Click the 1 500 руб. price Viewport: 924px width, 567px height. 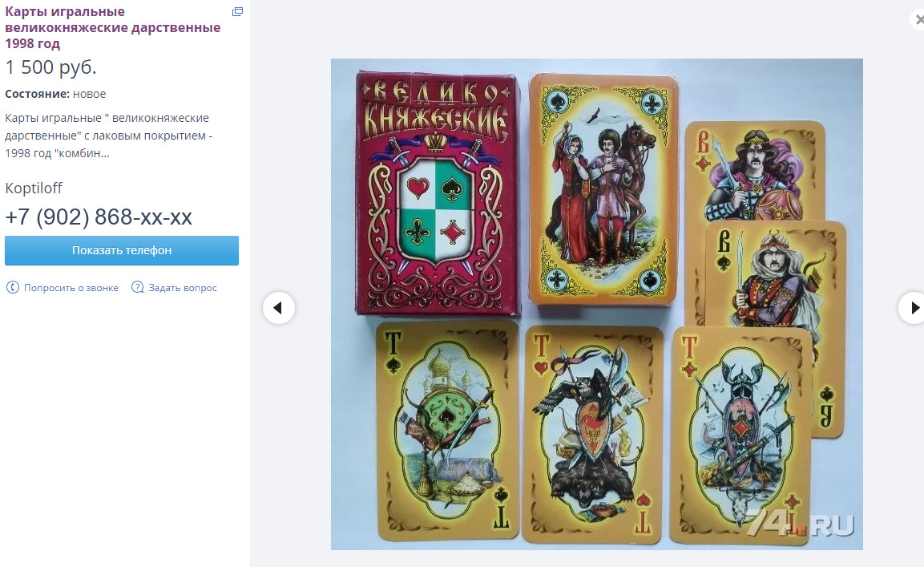point(50,67)
